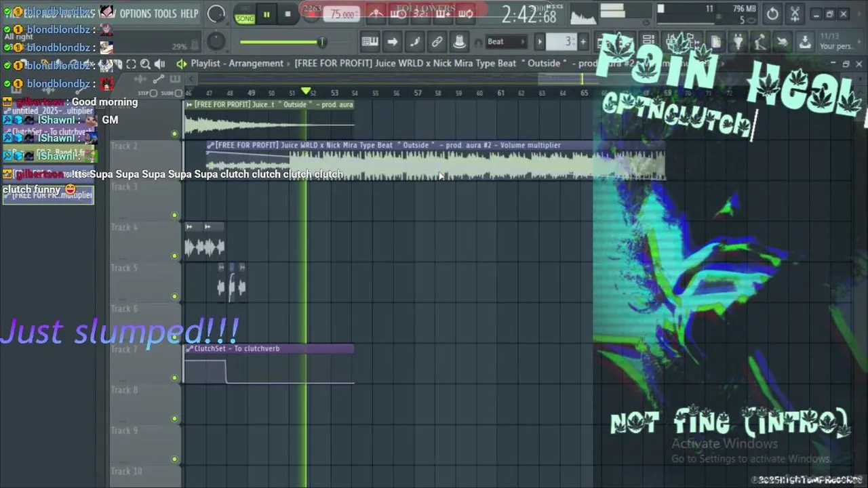Screen dimensions: 868x488
Task: Open ClutchSet automation clip menu icon
Action: [189, 348]
